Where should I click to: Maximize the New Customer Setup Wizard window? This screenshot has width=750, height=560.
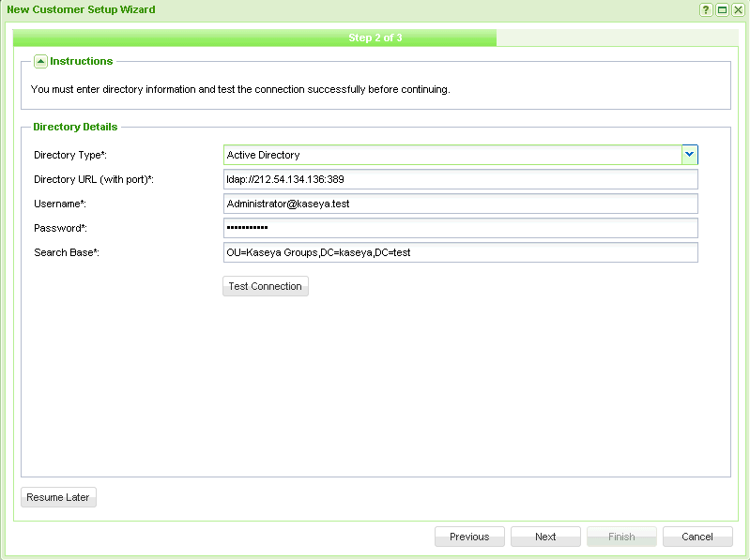tap(722, 9)
